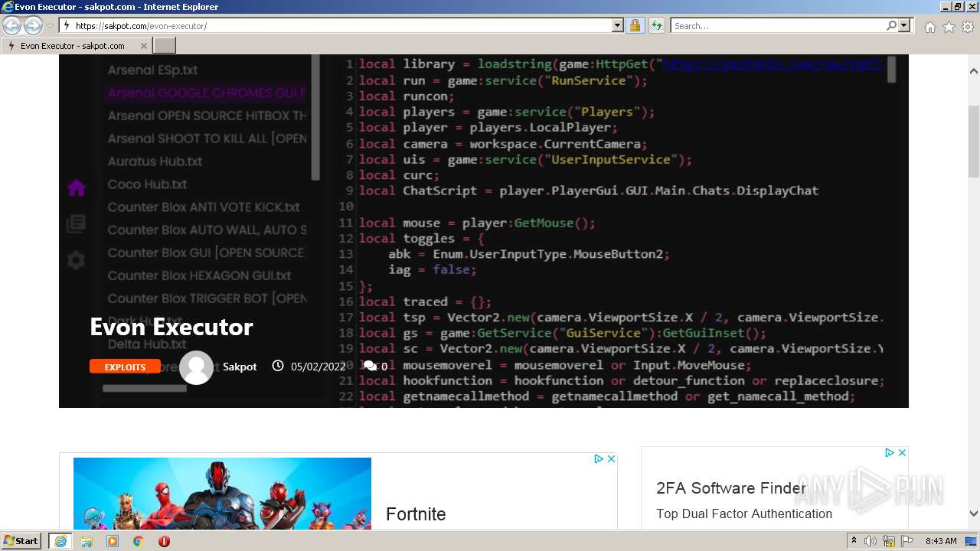Open the volume speaker tray icon
The height and width of the screenshot is (551, 980).
(871, 541)
